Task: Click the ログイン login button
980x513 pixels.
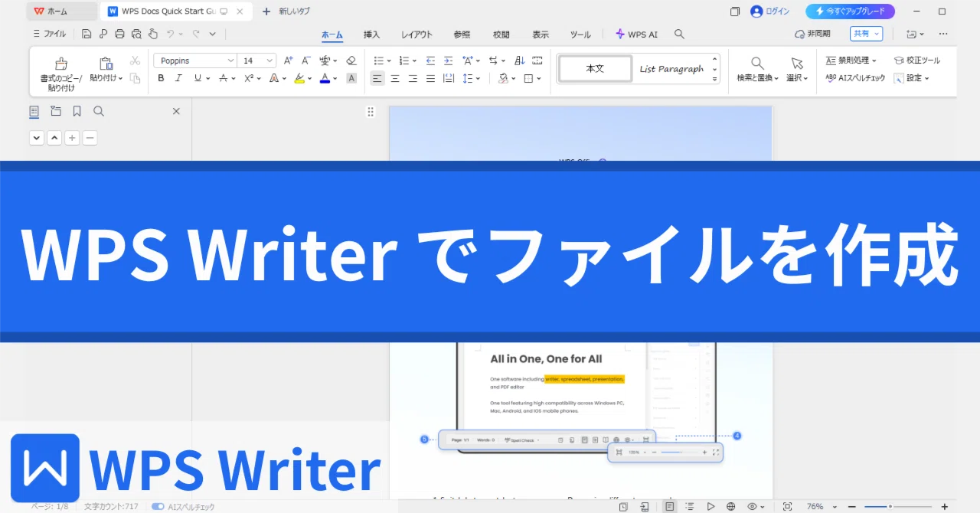Action: click(769, 11)
